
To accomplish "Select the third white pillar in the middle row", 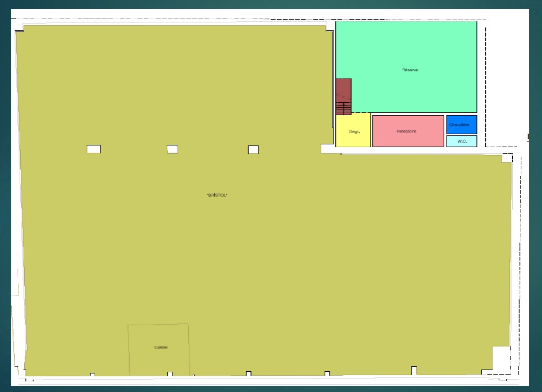I will (x=253, y=149).
